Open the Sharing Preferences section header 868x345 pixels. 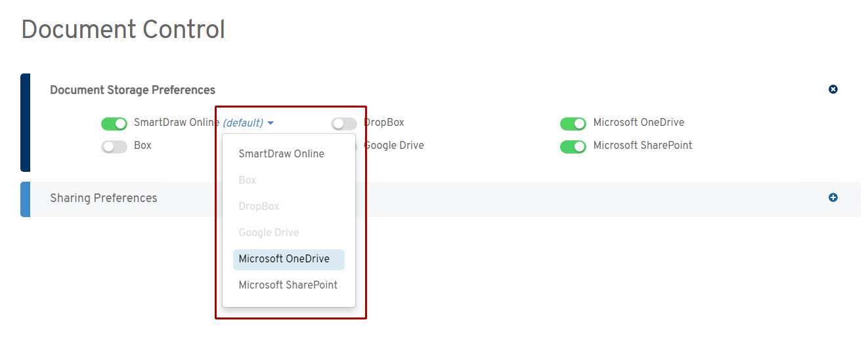pos(104,198)
